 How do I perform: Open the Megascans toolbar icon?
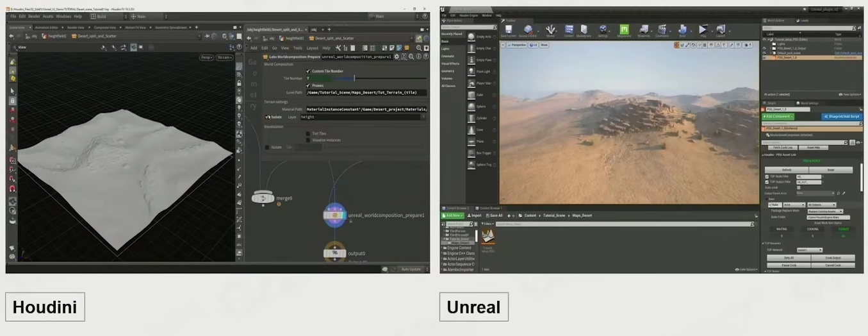[624, 31]
